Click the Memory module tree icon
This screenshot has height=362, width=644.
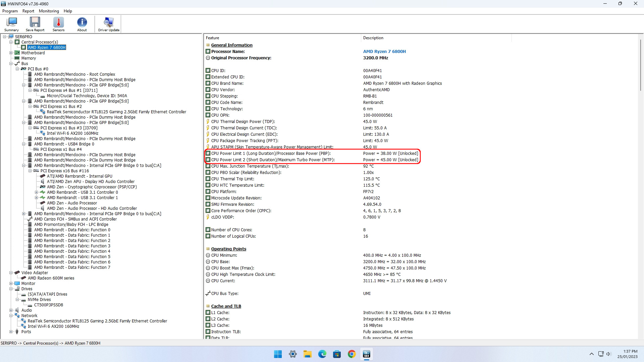pos(17,58)
